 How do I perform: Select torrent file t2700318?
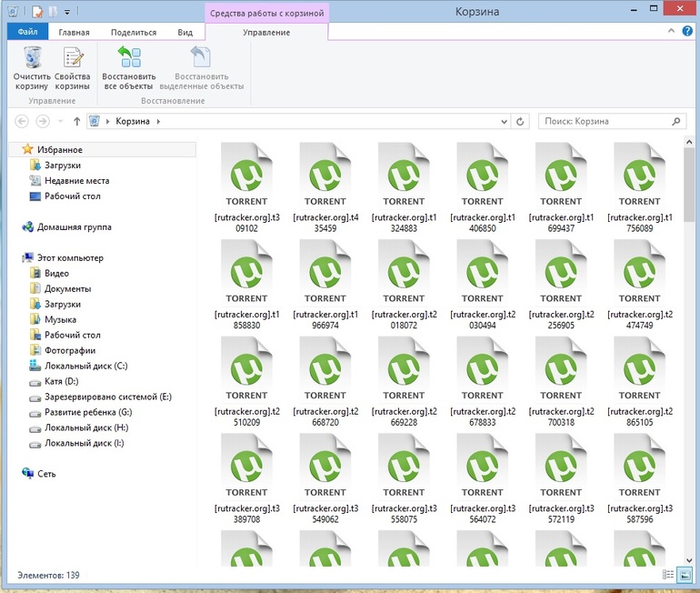point(561,381)
